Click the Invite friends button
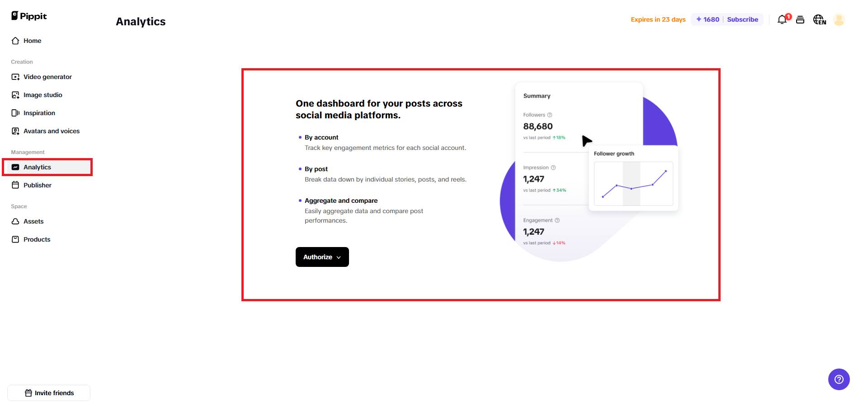Screen dimensions: 868x406 (49, 393)
